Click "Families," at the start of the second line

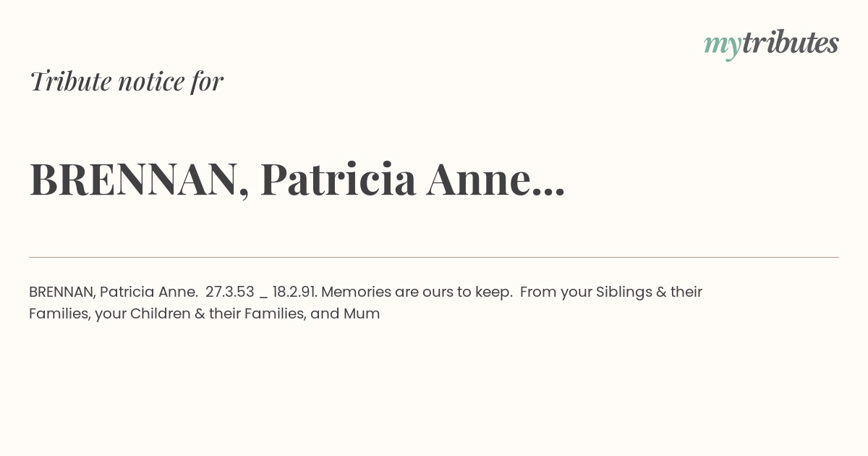[x=61, y=313]
